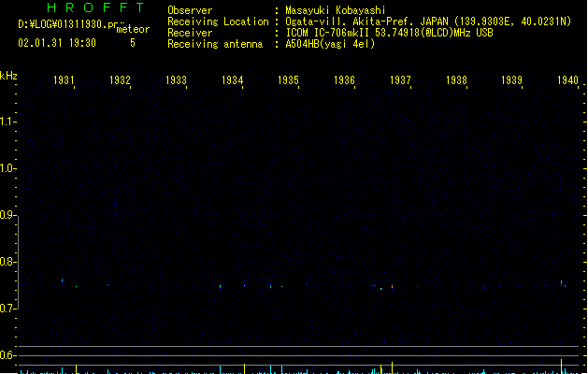Image resolution: width=588 pixels, height=374 pixels.
Task: Select the log file path D:¥LOG¥01311930
Action: [x=68, y=24]
